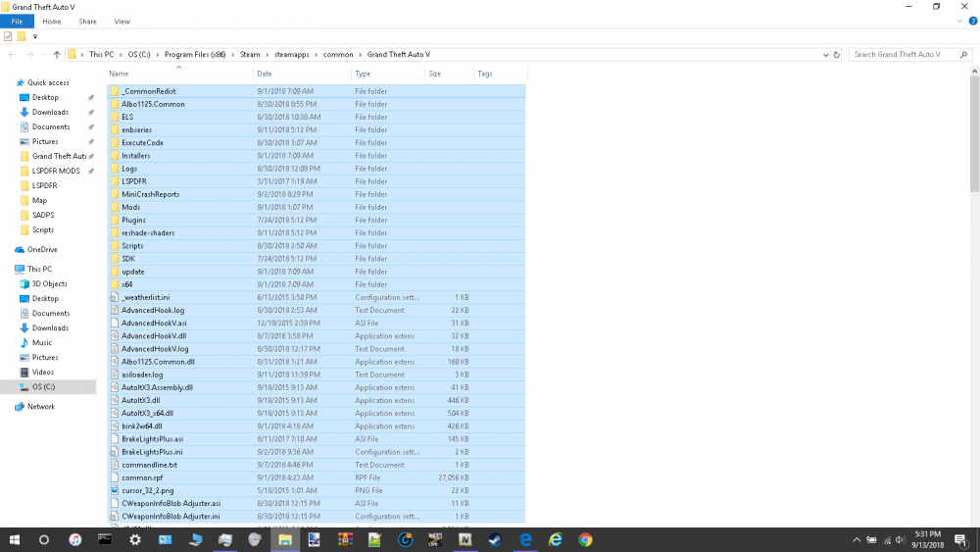Open Cortana from the taskbar
Screen dimensions: 980x552
(x=44, y=539)
